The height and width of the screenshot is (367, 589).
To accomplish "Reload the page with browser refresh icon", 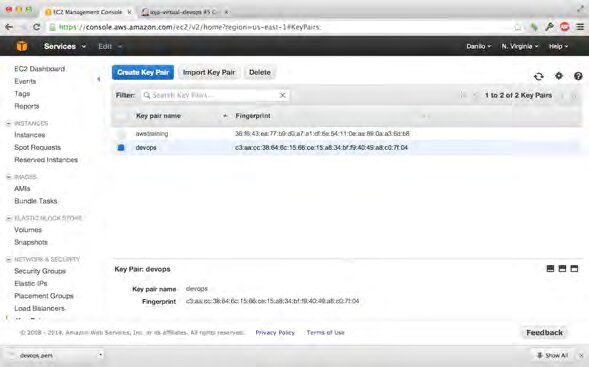I will [x=36, y=27].
